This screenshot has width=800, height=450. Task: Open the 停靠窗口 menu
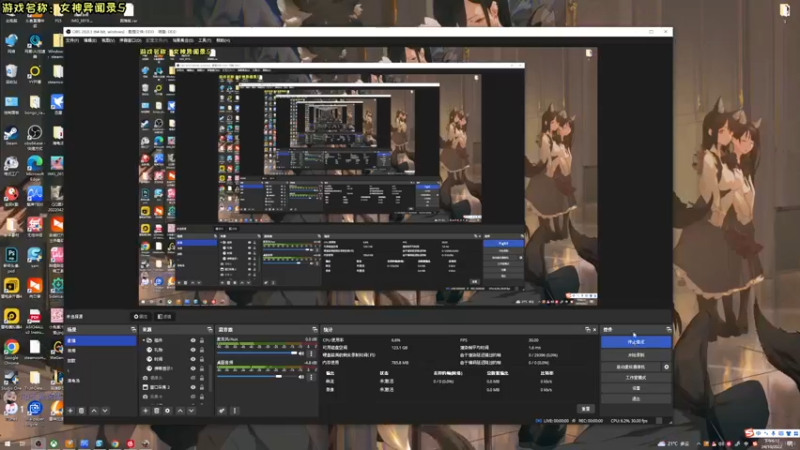130,40
